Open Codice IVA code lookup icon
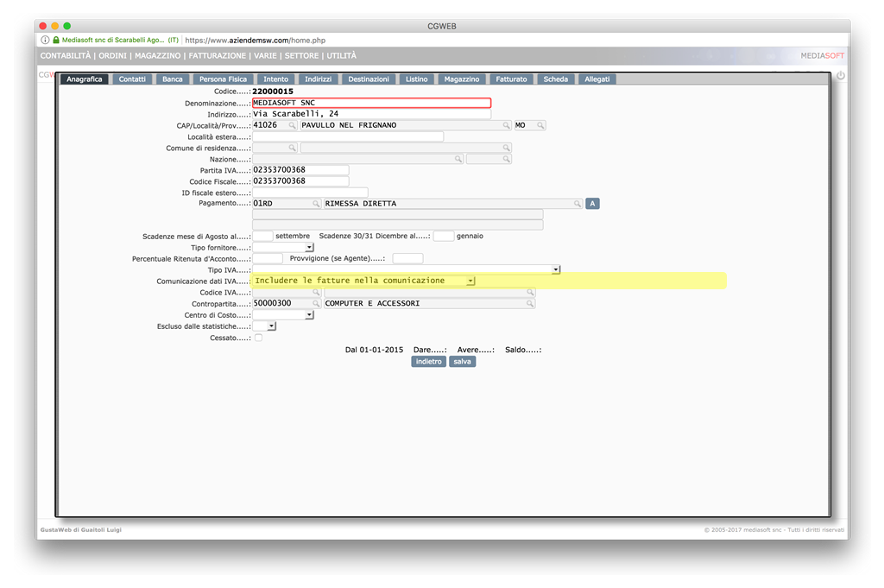 click(316, 292)
